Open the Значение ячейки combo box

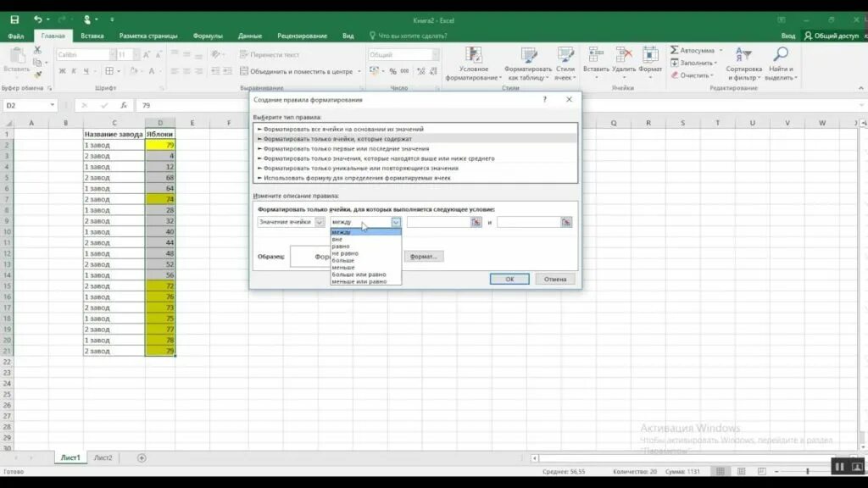tap(291, 222)
